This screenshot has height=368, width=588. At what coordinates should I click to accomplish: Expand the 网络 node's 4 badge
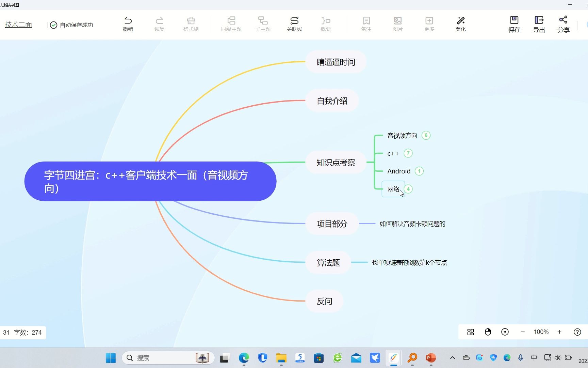(408, 189)
